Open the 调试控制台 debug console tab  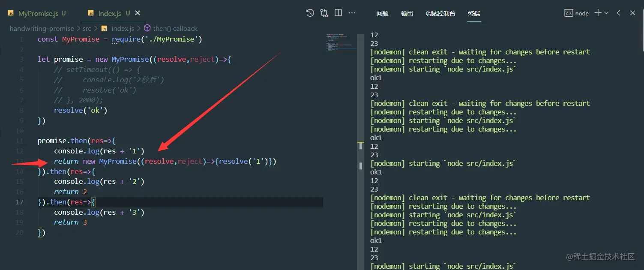coord(440,13)
